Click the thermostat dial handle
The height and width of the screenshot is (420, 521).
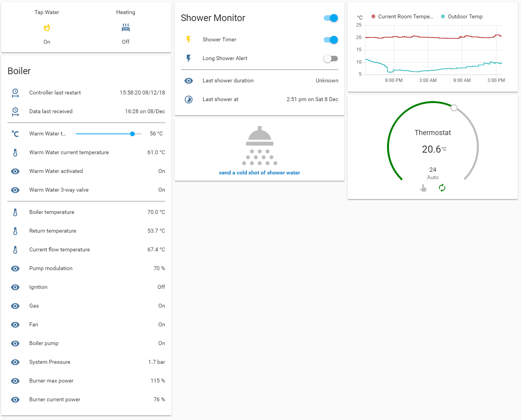point(454,108)
